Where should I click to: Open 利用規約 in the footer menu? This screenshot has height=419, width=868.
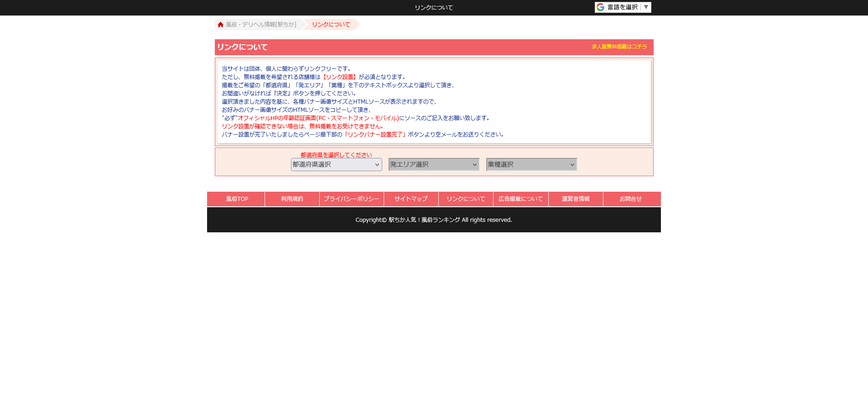292,199
